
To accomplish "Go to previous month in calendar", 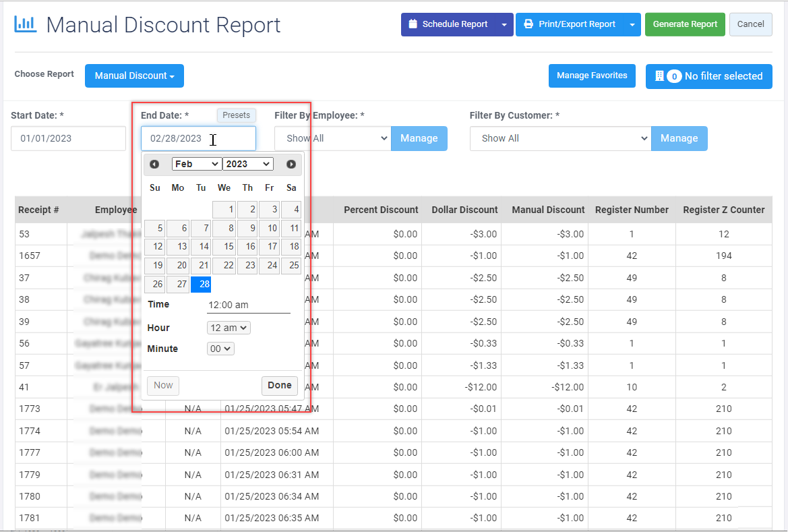I will [154, 164].
